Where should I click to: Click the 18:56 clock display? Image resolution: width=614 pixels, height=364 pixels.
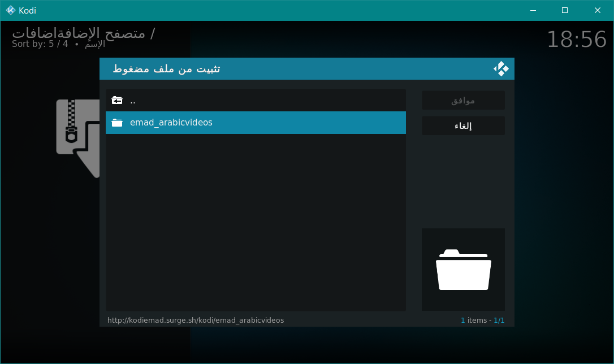tap(576, 40)
